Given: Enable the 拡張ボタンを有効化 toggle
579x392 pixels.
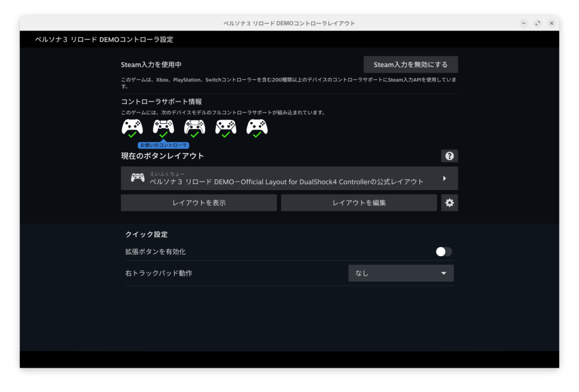Looking at the screenshot, I should 444,252.
